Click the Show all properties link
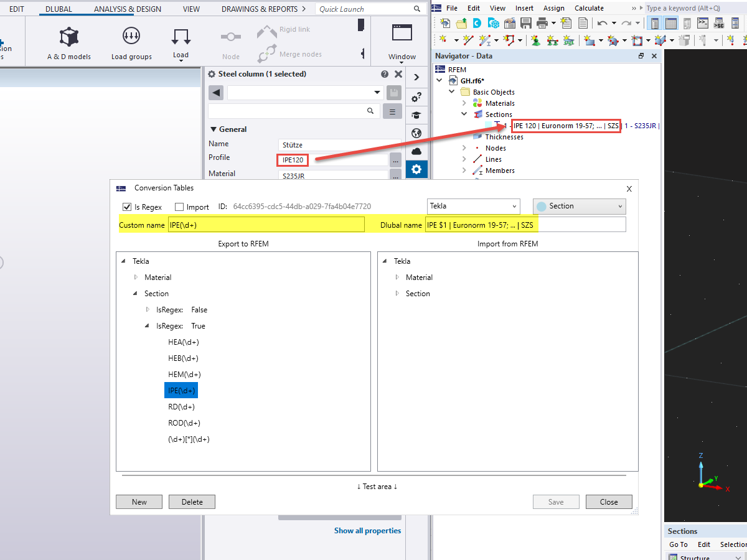Image resolution: width=747 pixels, height=560 pixels. (367, 530)
